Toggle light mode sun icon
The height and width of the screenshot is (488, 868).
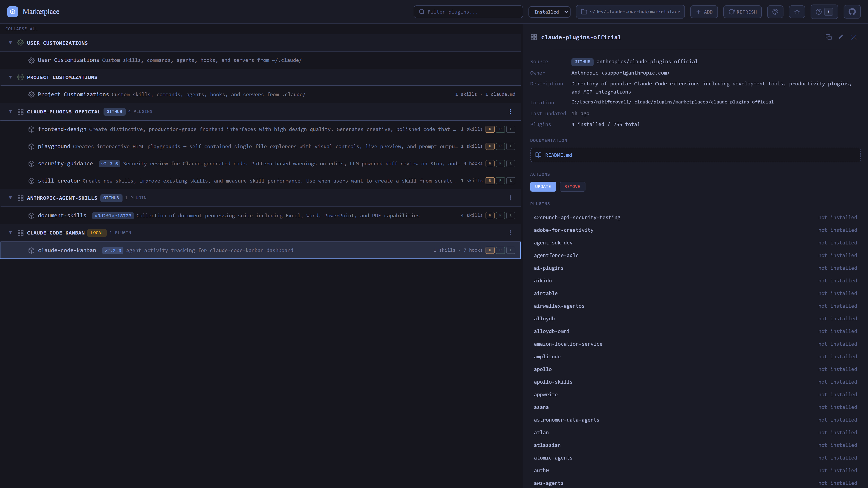coord(797,12)
